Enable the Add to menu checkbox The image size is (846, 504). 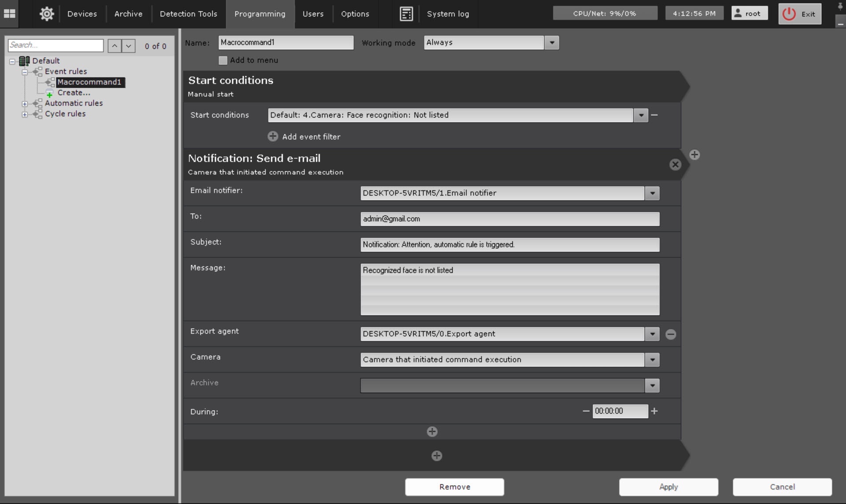pos(223,60)
